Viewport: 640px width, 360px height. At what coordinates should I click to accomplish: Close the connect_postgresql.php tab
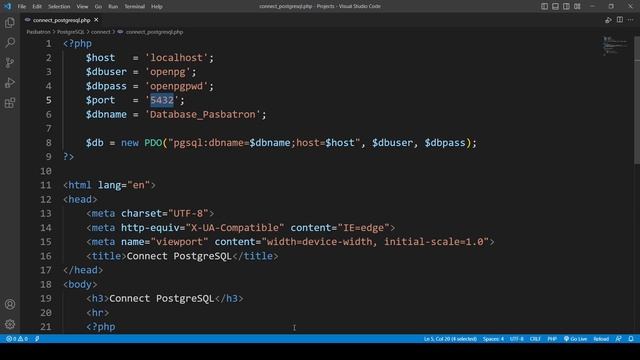96,20
